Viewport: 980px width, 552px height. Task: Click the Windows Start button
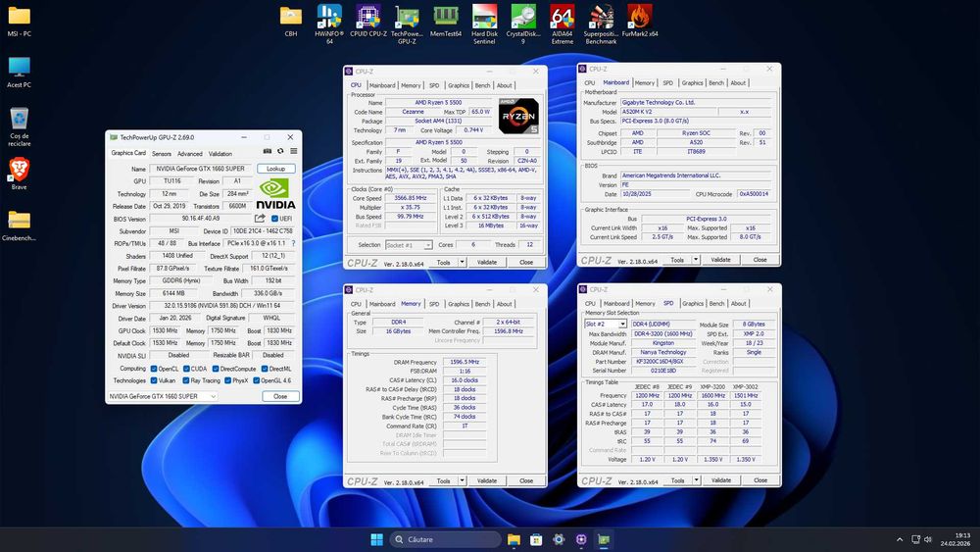(x=377, y=539)
